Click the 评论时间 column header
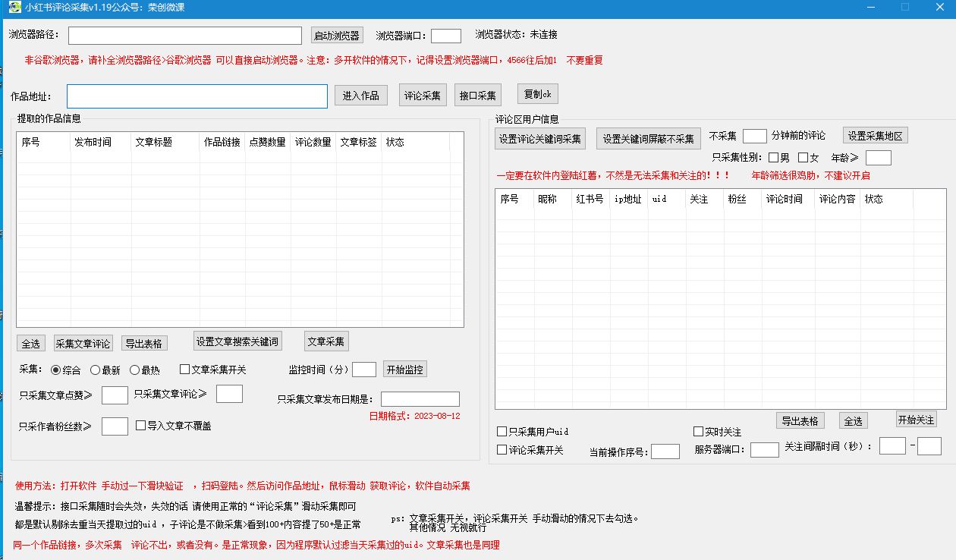The height and width of the screenshot is (560, 956). point(788,200)
